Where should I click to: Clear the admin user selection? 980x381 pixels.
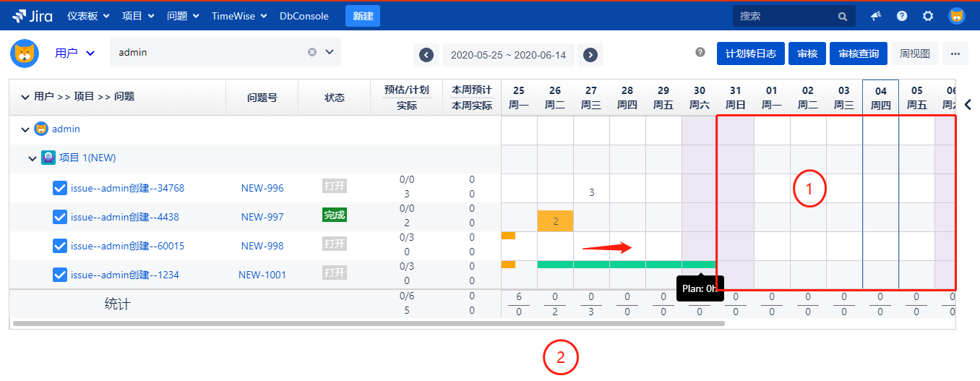pos(312,52)
